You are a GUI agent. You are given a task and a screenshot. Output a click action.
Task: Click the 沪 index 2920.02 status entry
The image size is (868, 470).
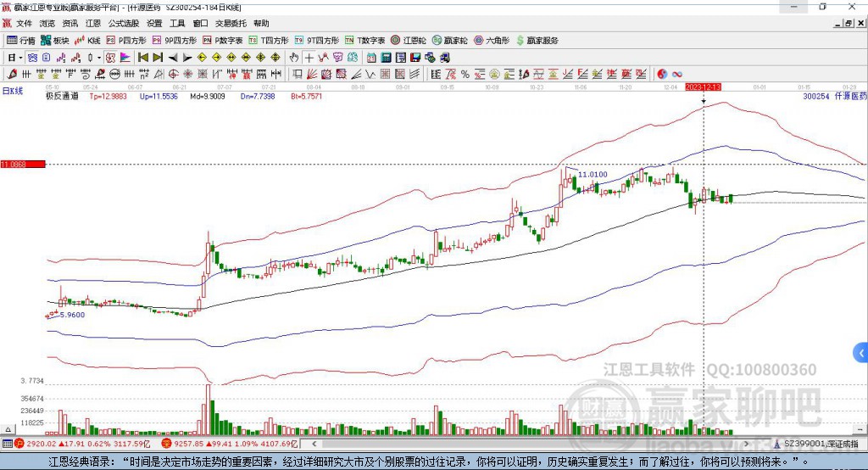click(x=82, y=444)
